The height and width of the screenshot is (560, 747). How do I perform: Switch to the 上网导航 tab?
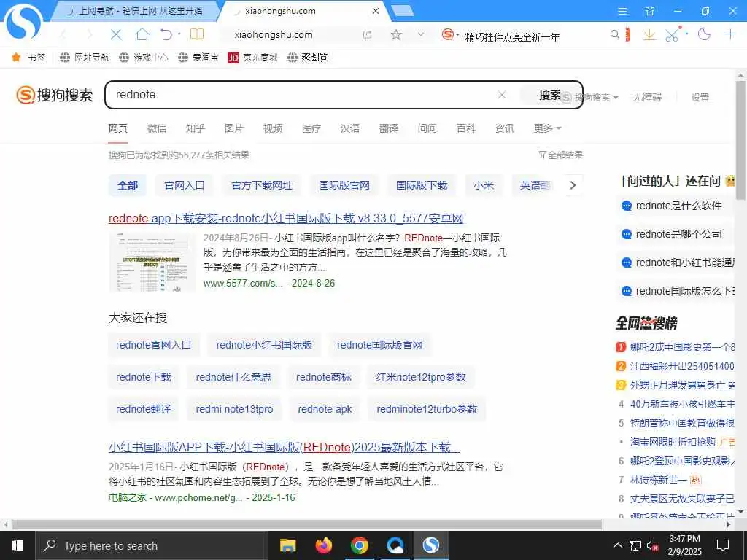134,11
